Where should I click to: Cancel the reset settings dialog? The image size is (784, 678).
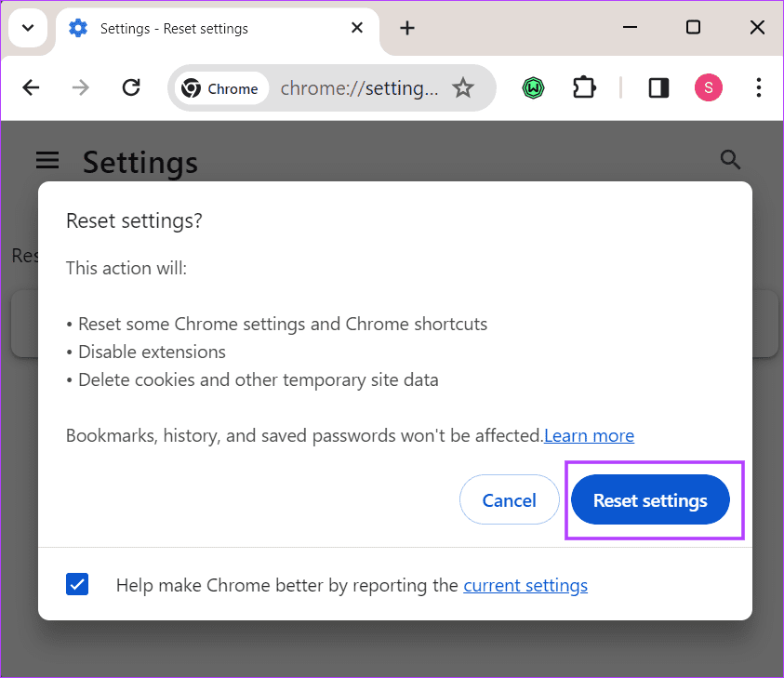(x=509, y=499)
